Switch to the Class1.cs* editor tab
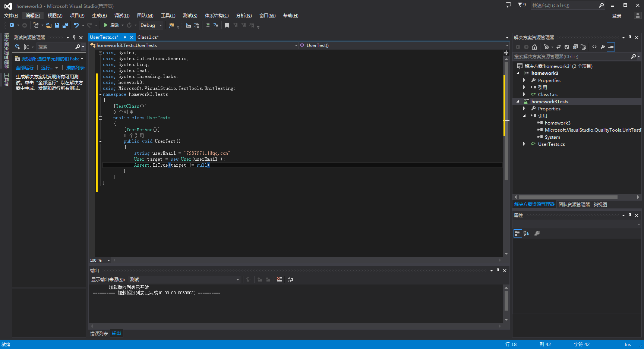The height and width of the screenshot is (349, 644). 148,37
